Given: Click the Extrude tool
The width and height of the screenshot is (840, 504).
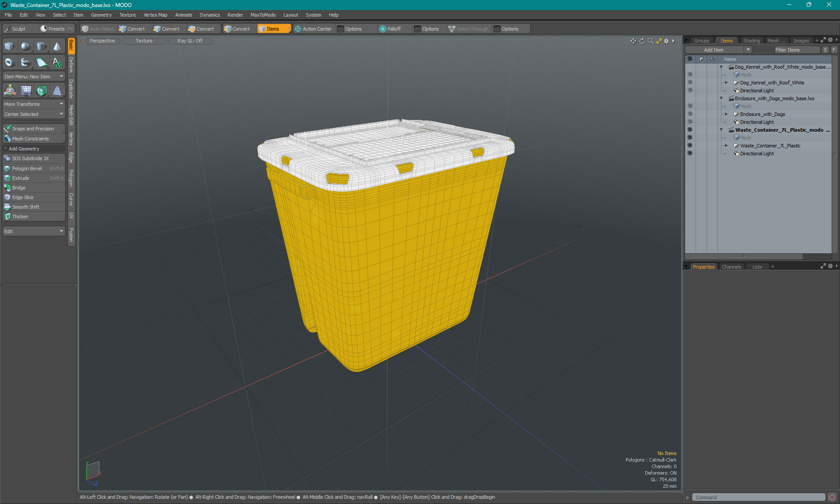Looking at the screenshot, I should (x=34, y=178).
